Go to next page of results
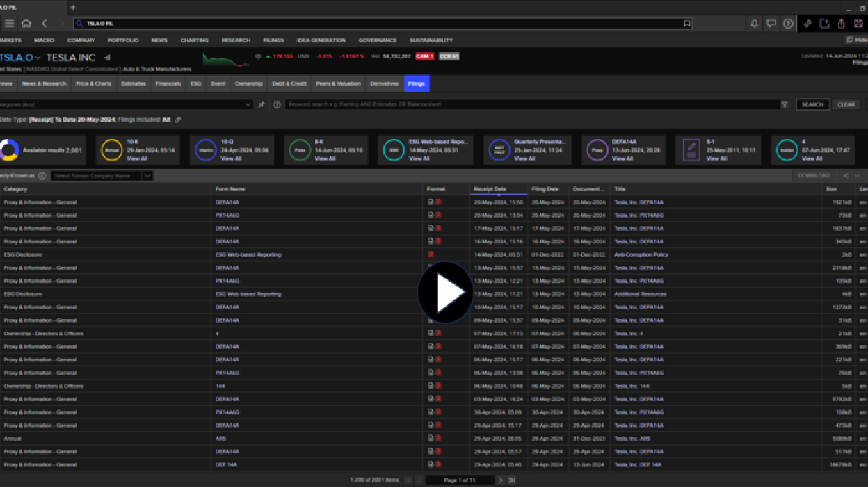 (x=500, y=480)
